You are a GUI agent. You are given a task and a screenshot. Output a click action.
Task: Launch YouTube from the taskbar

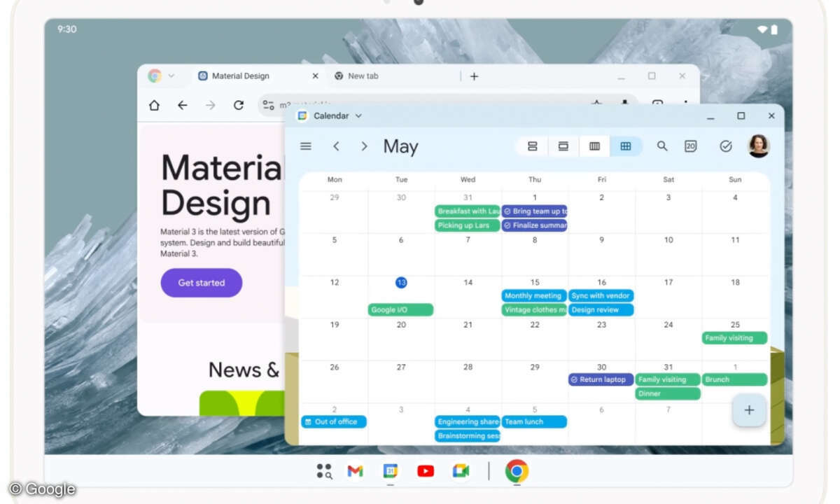tap(426, 471)
